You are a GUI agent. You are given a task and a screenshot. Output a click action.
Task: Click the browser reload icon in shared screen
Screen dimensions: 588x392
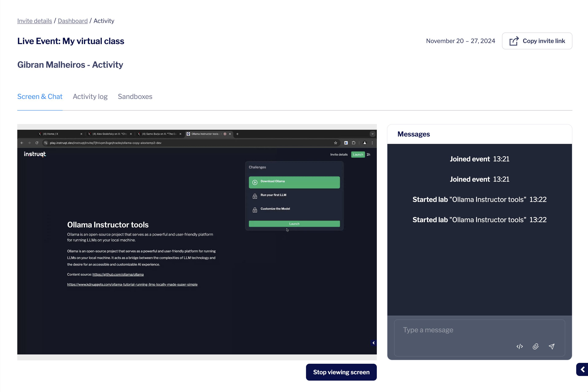coord(37,143)
